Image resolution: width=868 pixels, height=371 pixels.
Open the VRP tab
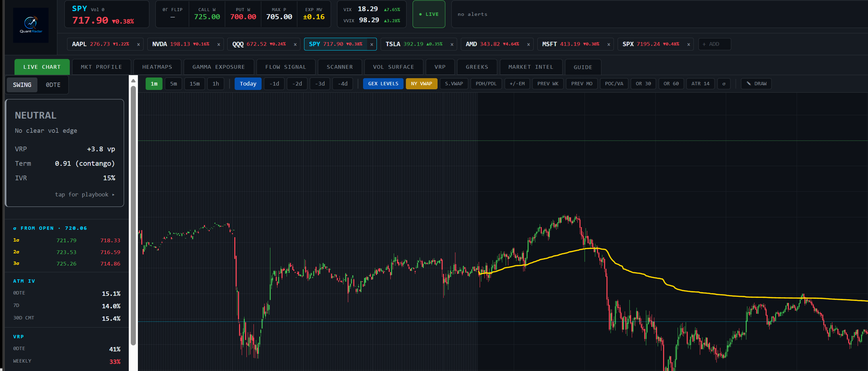pos(440,67)
